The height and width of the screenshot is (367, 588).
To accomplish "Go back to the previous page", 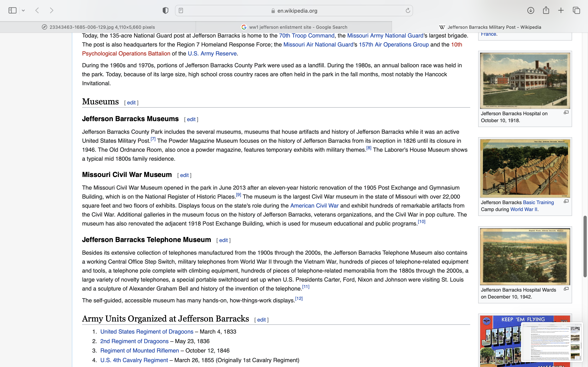I will click(37, 10).
